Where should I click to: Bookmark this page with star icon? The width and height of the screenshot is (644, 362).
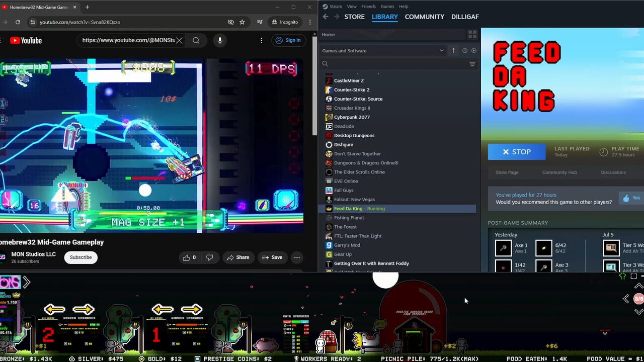pyautogui.click(x=242, y=22)
